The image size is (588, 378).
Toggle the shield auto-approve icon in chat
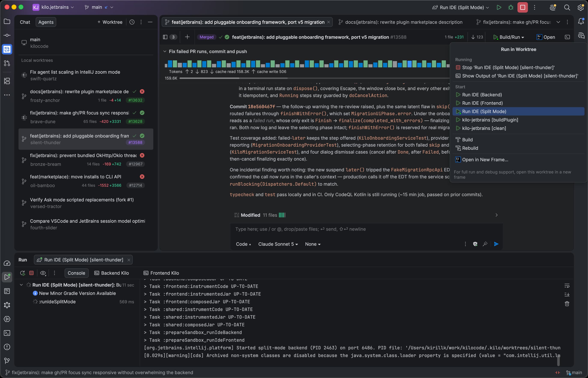click(x=475, y=244)
